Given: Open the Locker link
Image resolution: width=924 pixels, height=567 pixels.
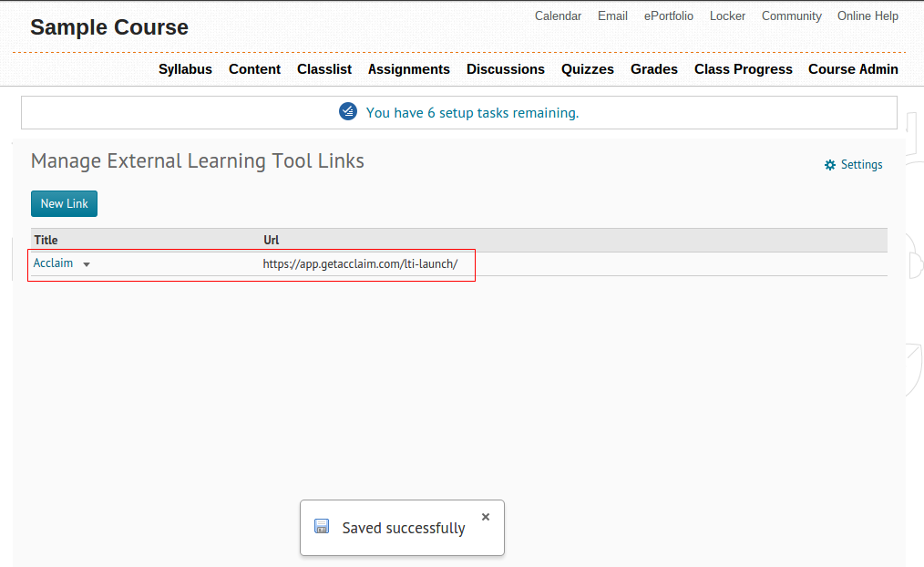Looking at the screenshot, I should pyautogui.click(x=727, y=15).
